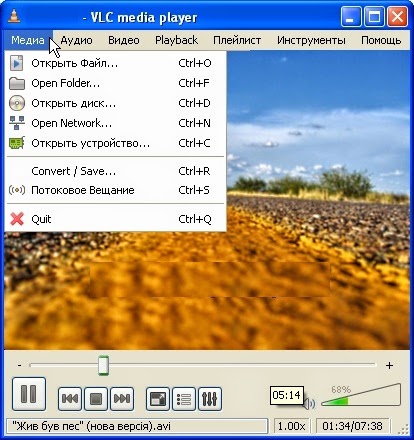Toggle fullscreen video mode icon
The height and width of the screenshot is (440, 414).
158,398
